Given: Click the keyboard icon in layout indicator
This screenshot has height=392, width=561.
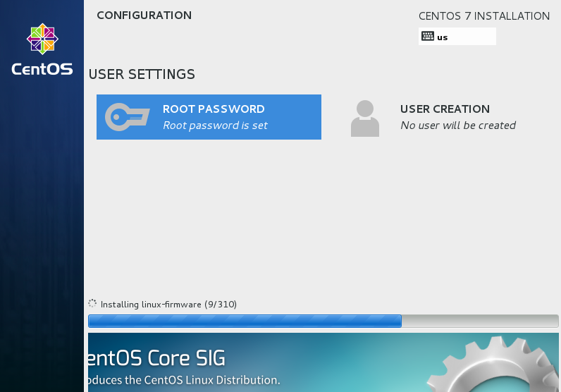Looking at the screenshot, I should [428, 37].
